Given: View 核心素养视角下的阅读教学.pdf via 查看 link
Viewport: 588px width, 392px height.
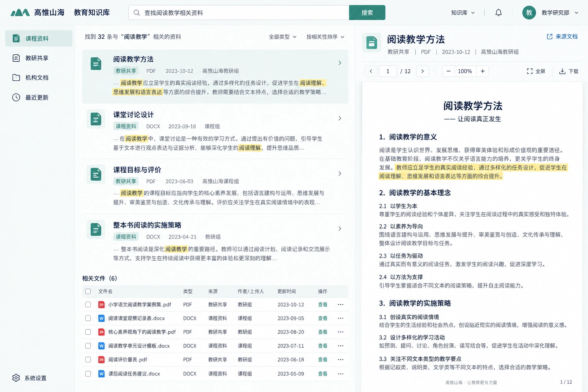Looking at the screenshot, I should coord(323,332).
